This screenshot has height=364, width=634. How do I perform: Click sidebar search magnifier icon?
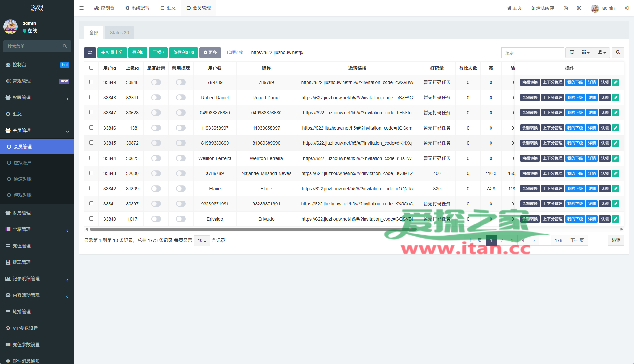tap(65, 46)
